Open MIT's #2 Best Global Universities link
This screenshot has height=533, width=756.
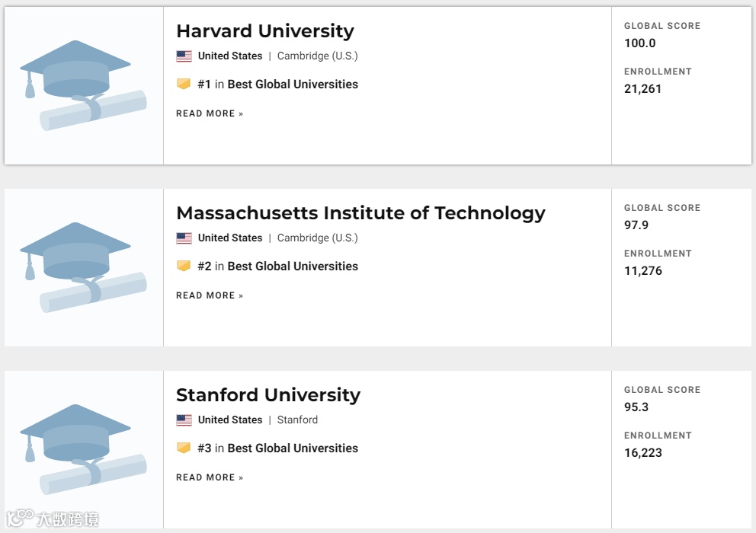293,266
